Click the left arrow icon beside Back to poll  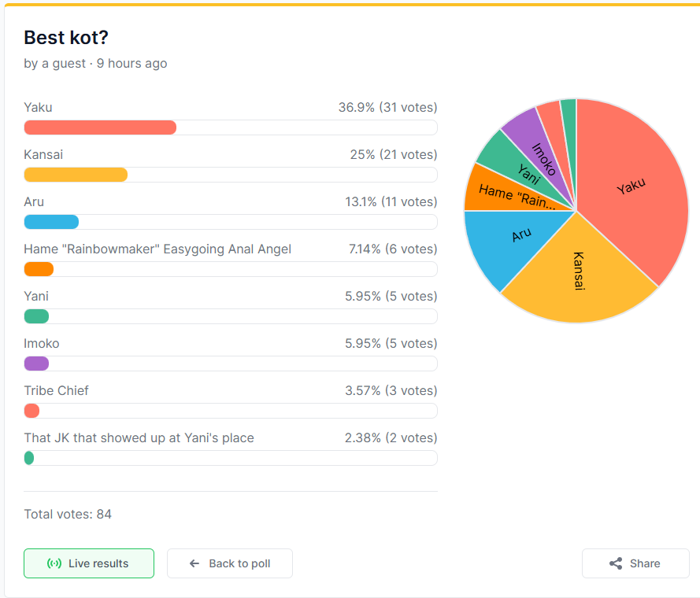tap(194, 563)
